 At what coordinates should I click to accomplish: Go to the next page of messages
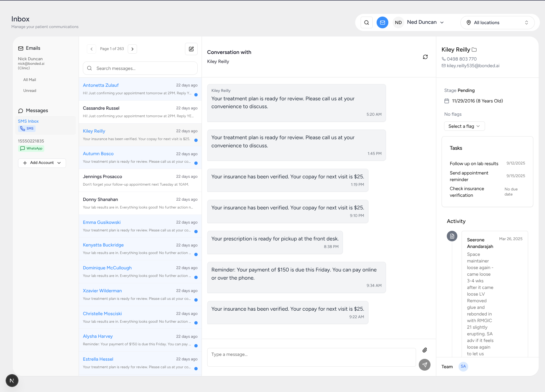(x=132, y=49)
